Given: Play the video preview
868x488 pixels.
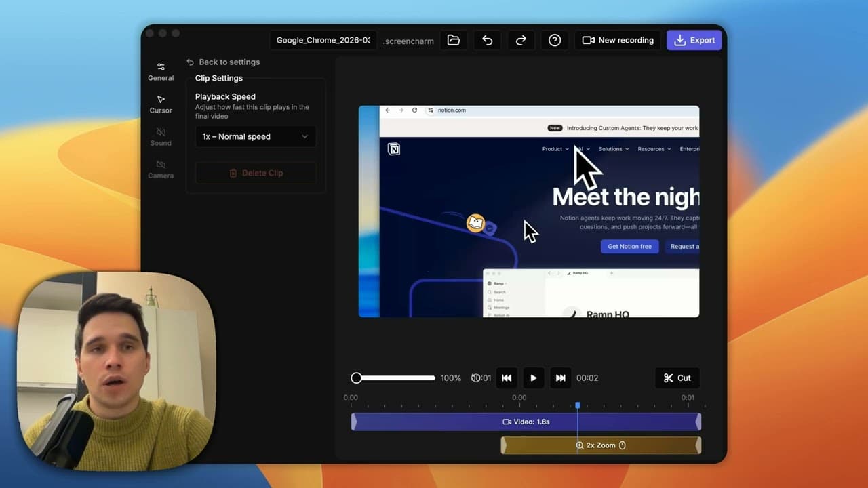Looking at the screenshot, I should pos(533,378).
